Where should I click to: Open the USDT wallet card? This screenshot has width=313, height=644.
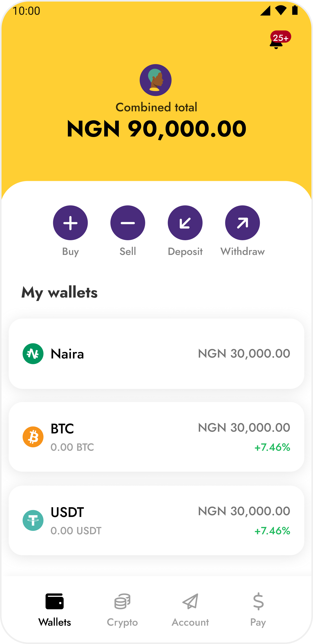tap(156, 520)
